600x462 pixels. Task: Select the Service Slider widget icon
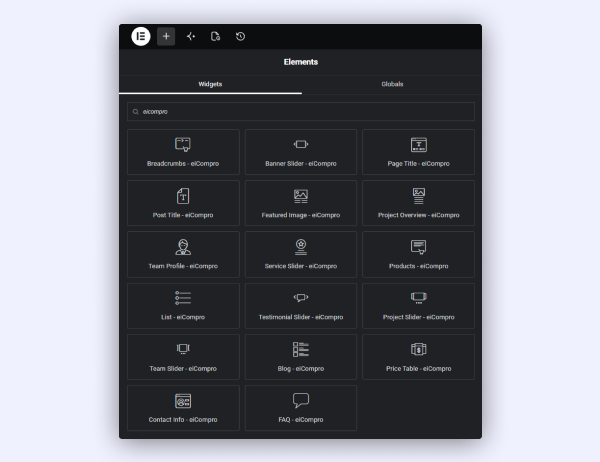tap(301, 247)
